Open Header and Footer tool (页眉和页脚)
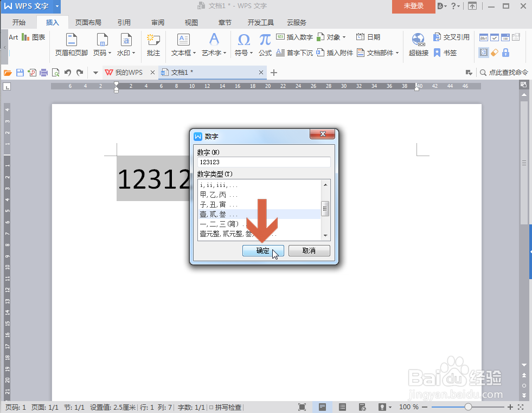The width and height of the screenshot is (532, 413). click(71, 44)
